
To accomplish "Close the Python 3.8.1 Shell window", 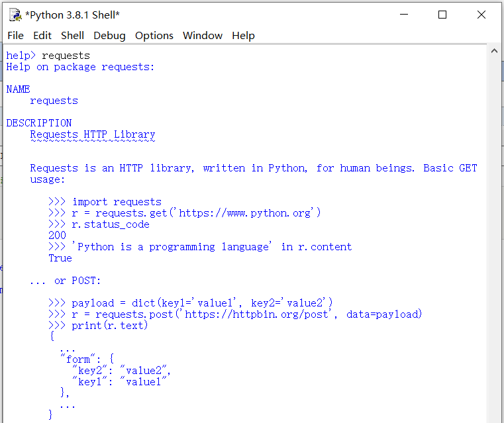I will (x=481, y=15).
